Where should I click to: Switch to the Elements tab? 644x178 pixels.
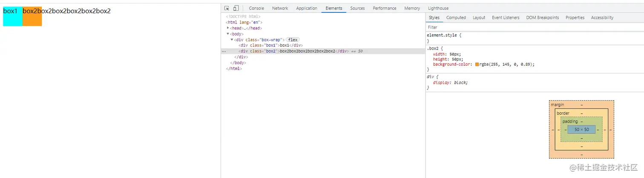[333, 8]
